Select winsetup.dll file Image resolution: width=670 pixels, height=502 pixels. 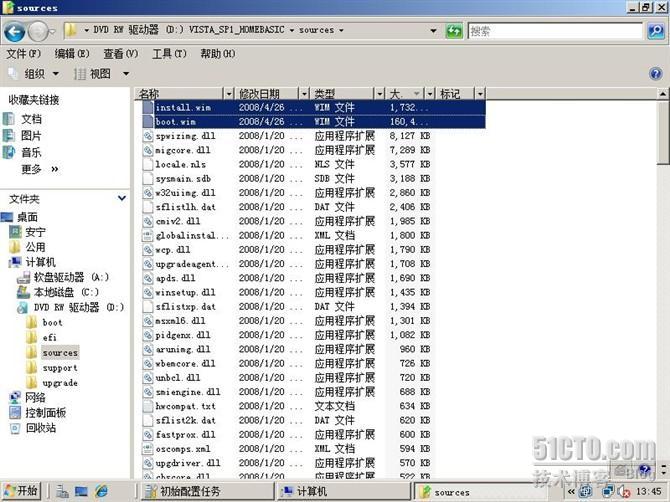pyautogui.click(x=185, y=292)
